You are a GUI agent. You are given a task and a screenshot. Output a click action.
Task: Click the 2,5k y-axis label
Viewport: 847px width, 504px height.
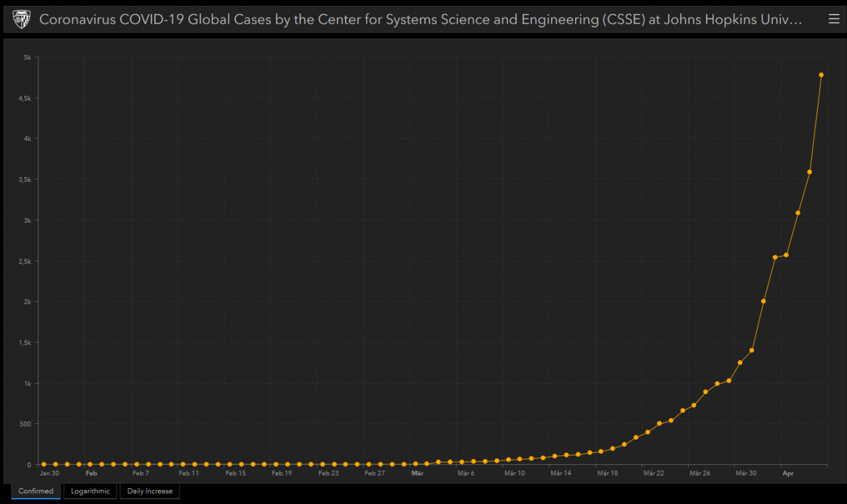(x=24, y=261)
